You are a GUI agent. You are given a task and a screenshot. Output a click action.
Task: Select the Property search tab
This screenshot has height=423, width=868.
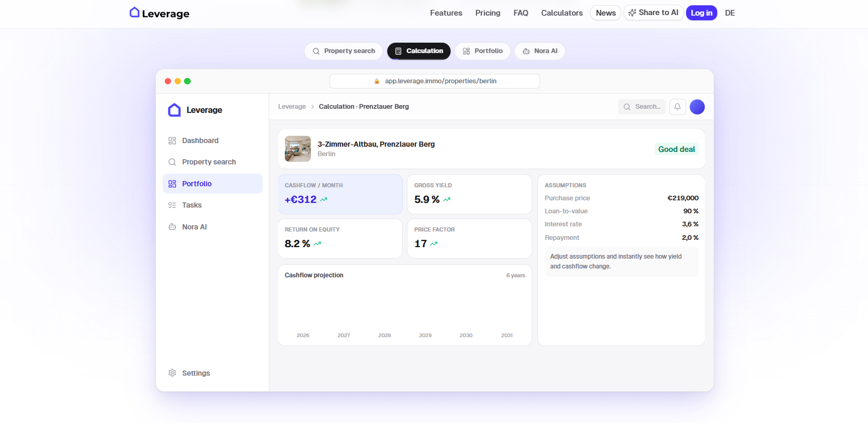[344, 51]
